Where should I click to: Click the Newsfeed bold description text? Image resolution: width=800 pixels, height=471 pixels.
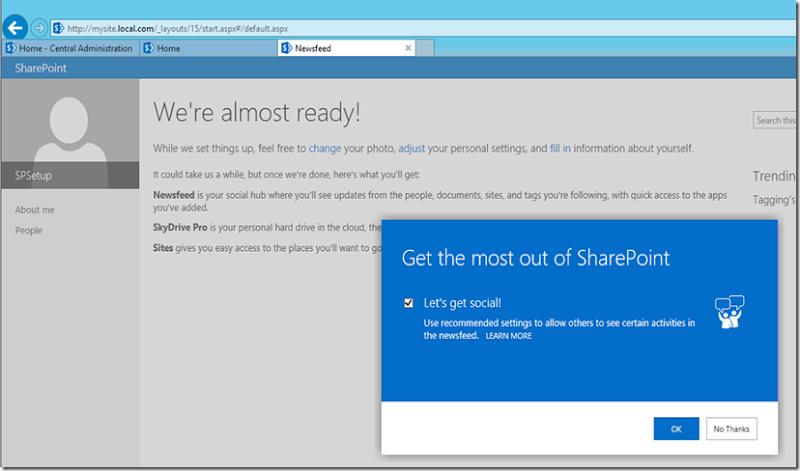(x=174, y=195)
